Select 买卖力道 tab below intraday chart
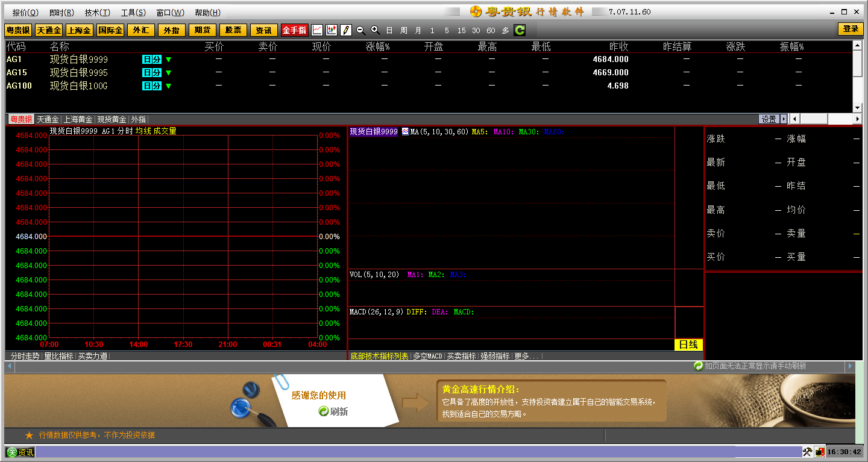This screenshot has height=462, width=868. pos(92,356)
